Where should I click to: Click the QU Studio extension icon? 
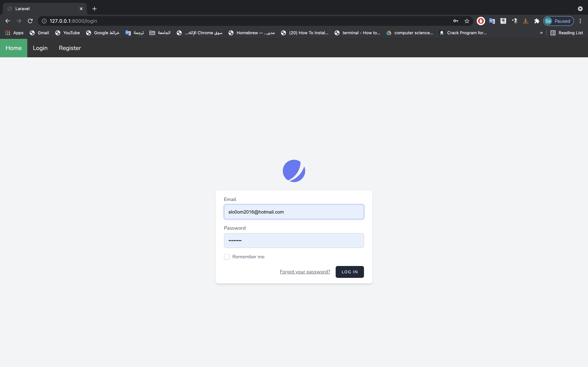[503, 21]
